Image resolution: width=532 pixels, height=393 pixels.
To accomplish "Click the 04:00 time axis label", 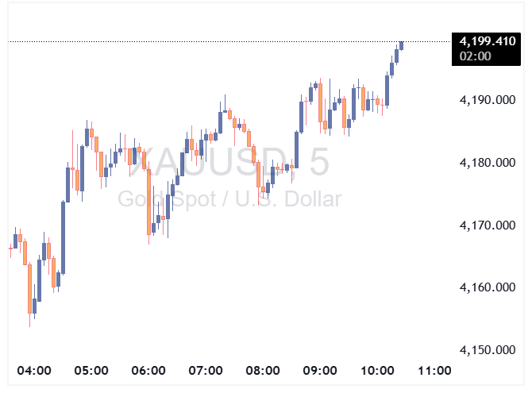I will (34, 371).
